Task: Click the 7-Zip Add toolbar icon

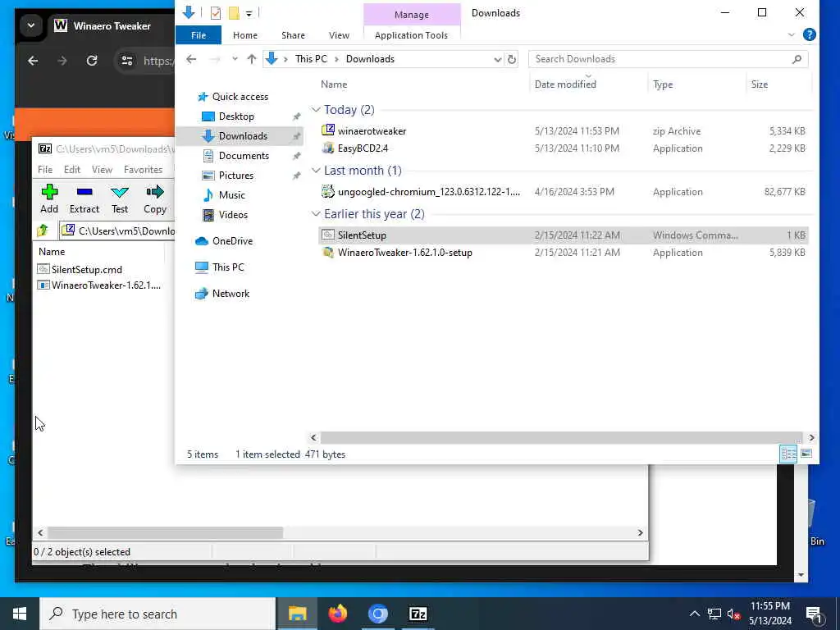Action: pos(49,192)
